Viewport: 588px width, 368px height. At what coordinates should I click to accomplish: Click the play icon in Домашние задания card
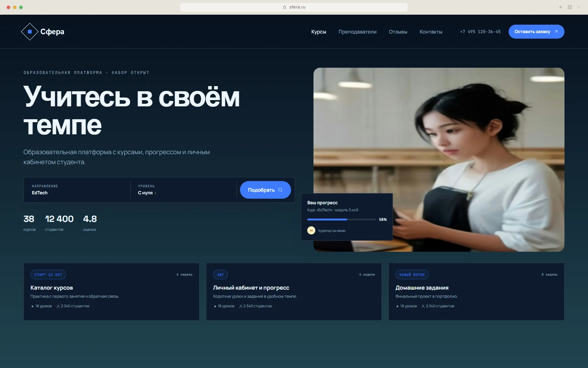click(398, 306)
